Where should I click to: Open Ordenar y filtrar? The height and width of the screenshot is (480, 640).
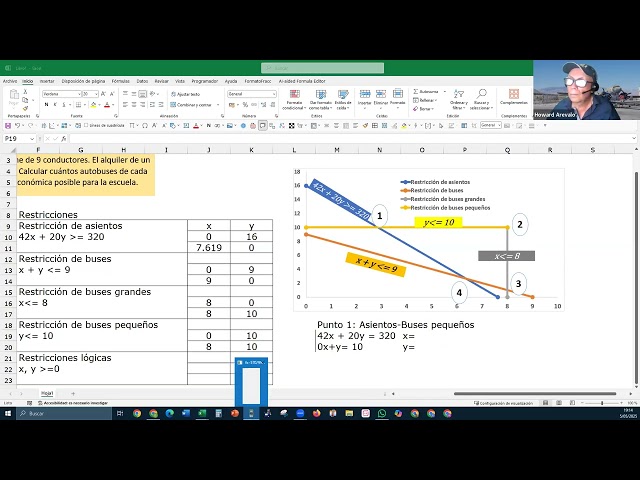point(459,100)
